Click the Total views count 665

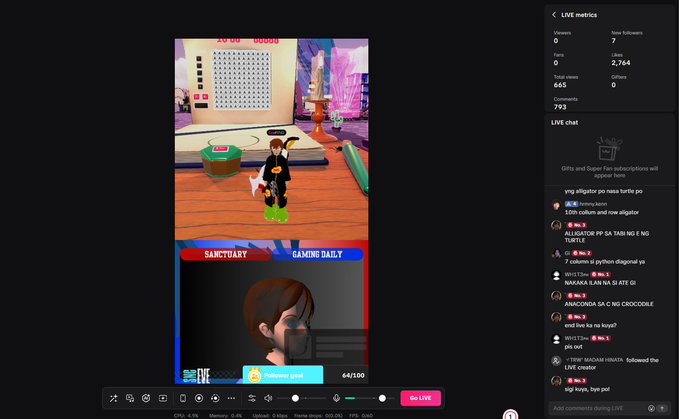coord(560,85)
